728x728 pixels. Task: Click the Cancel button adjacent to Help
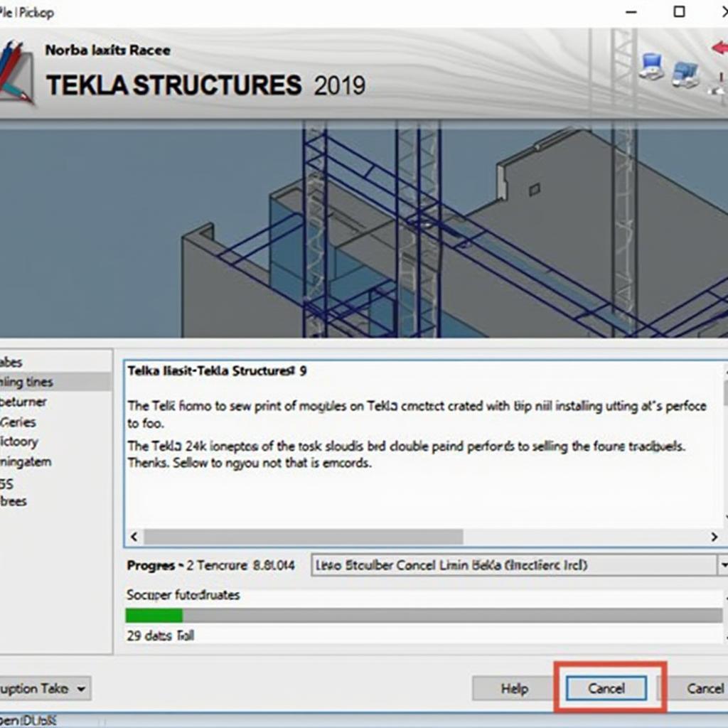(606, 688)
